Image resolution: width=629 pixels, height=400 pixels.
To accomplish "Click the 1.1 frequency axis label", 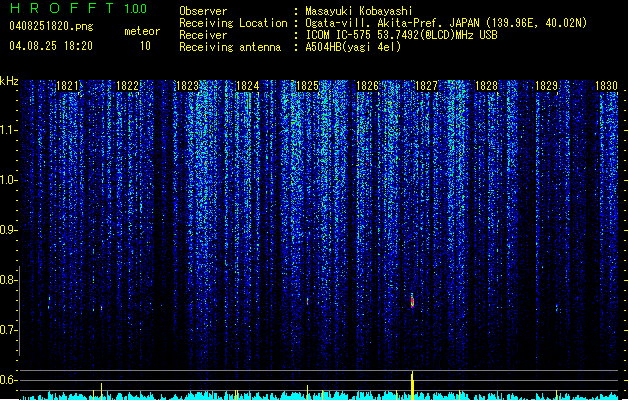I will point(8,130).
